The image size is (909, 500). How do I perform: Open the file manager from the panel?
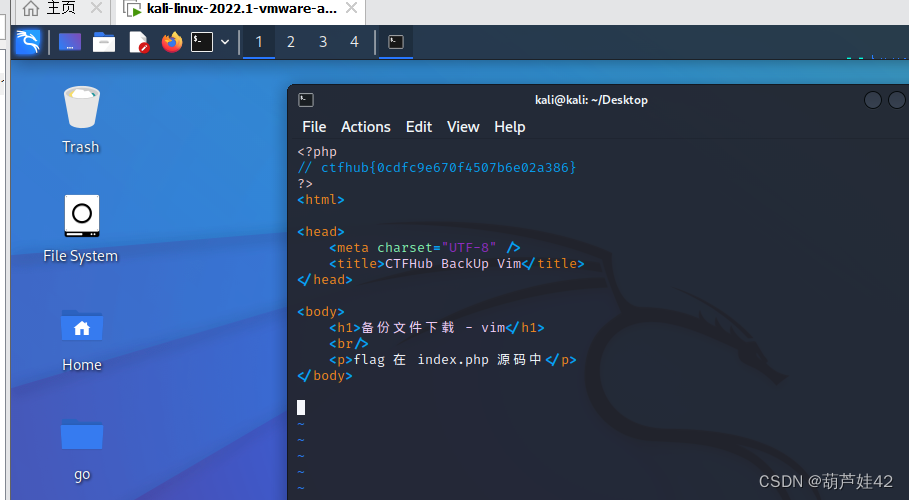coord(104,42)
